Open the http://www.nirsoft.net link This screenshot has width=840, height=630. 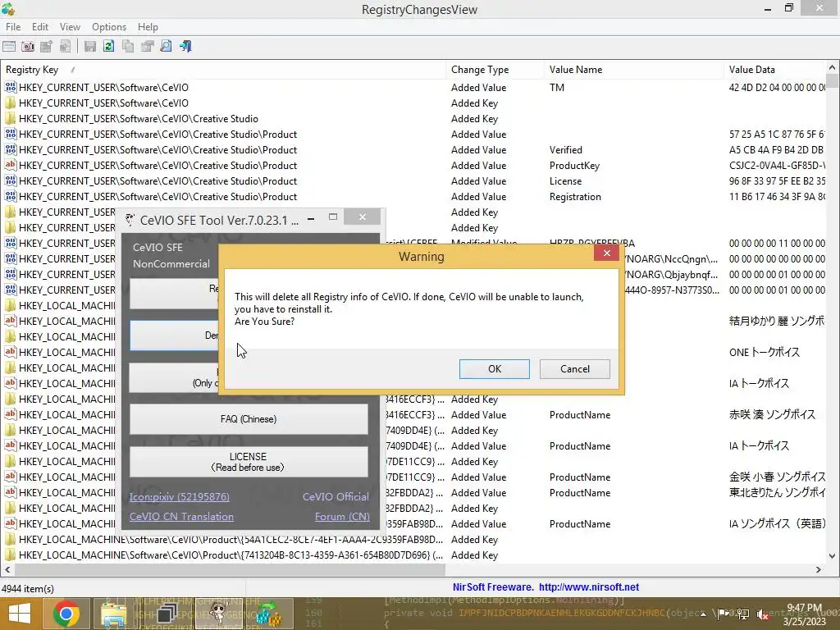click(589, 587)
